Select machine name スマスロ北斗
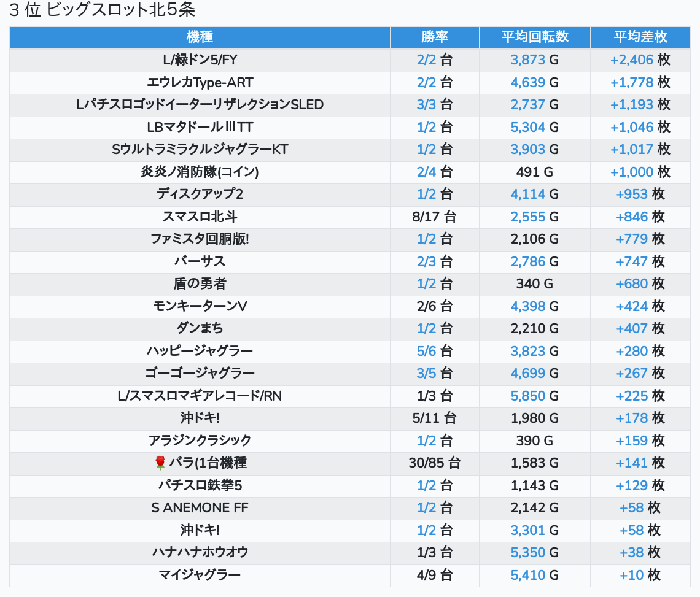Image resolution: width=700 pixels, height=597 pixels. [200, 217]
